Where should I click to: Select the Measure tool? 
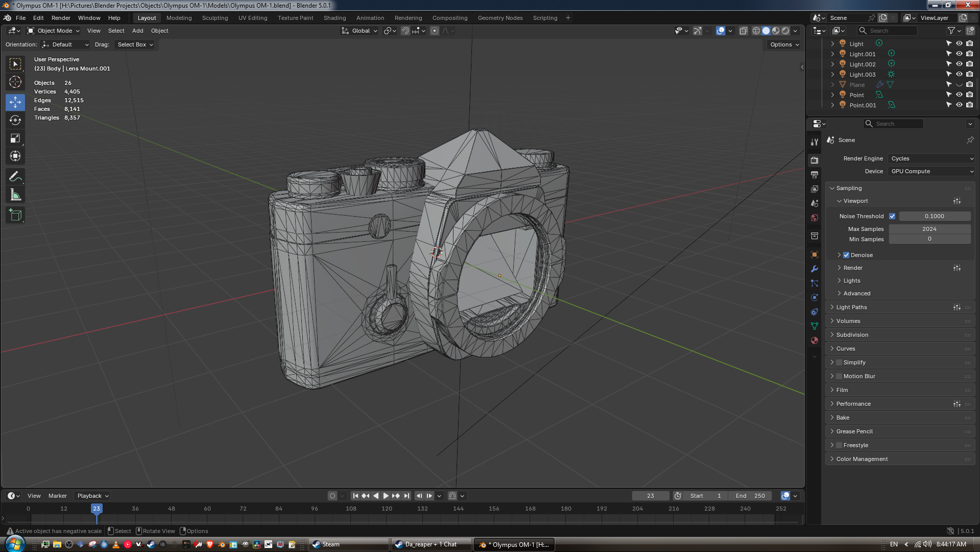click(x=15, y=195)
